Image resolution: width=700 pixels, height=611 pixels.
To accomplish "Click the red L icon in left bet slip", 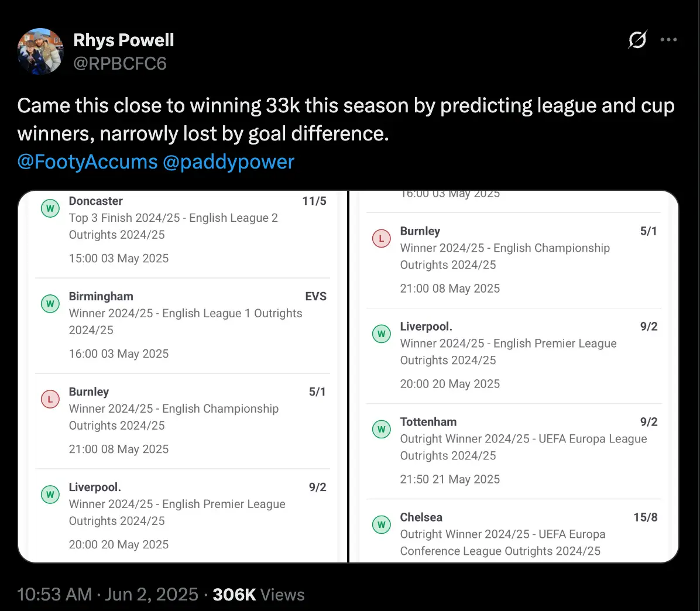I will click(x=50, y=399).
